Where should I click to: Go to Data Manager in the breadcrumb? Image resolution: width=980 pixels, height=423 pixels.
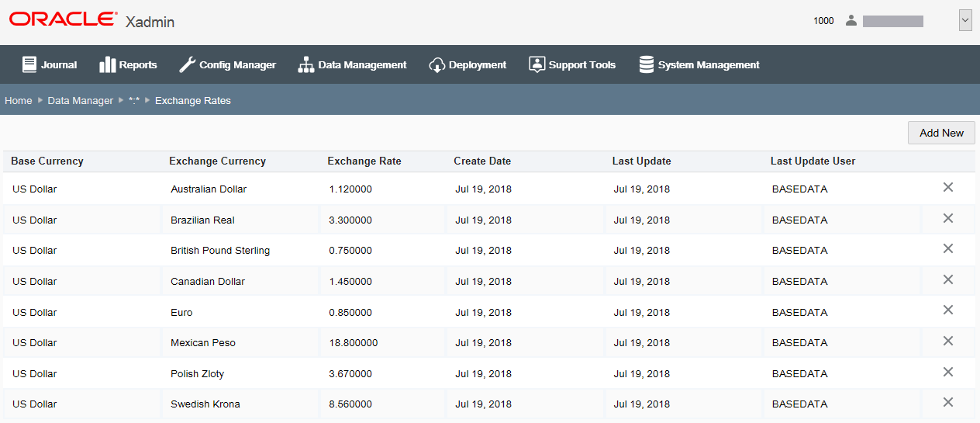click(x=81, y=100)
